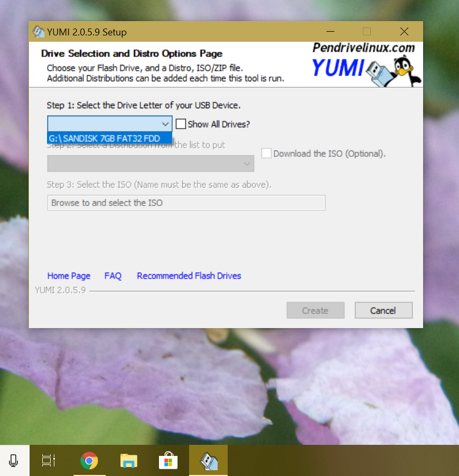This screenshot has width=459, height=476.
Task: Open Microsoft Store from the taskbar
Action: pyautogui.click(x=168, y=460)
